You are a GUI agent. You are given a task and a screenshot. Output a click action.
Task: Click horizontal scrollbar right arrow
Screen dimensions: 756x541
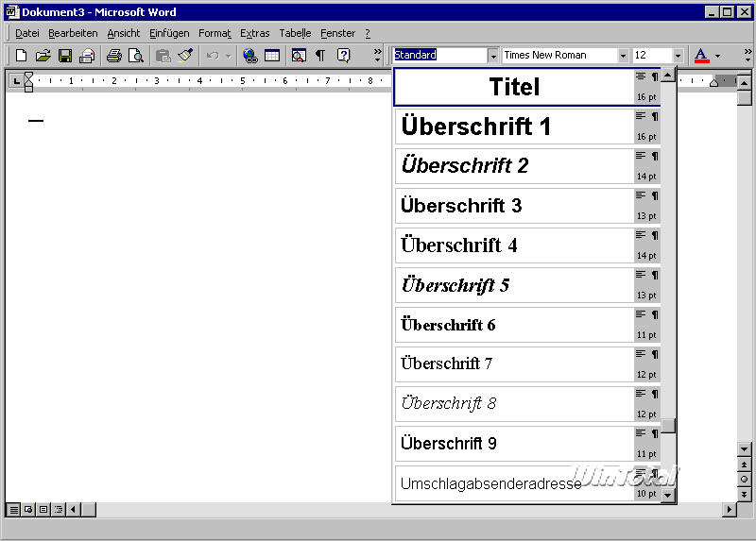point(729,509)
